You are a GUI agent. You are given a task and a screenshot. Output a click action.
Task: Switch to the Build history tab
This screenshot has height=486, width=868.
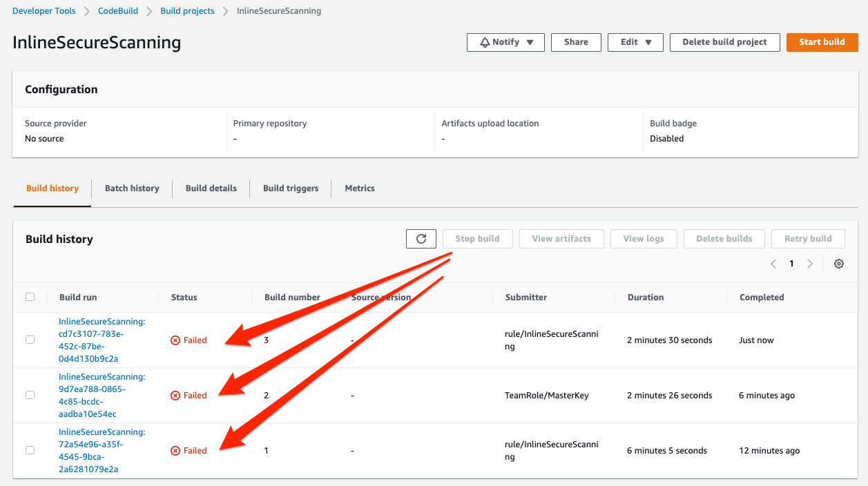(x=52, y=188)
